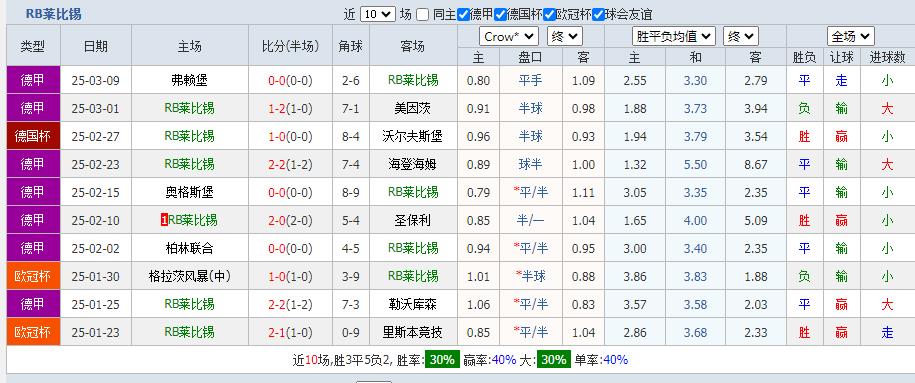Click handicap result 走 in 弗赖堡 row
Image resolution: width=915 pixels, height=383 pixels.
coord(841,80)
